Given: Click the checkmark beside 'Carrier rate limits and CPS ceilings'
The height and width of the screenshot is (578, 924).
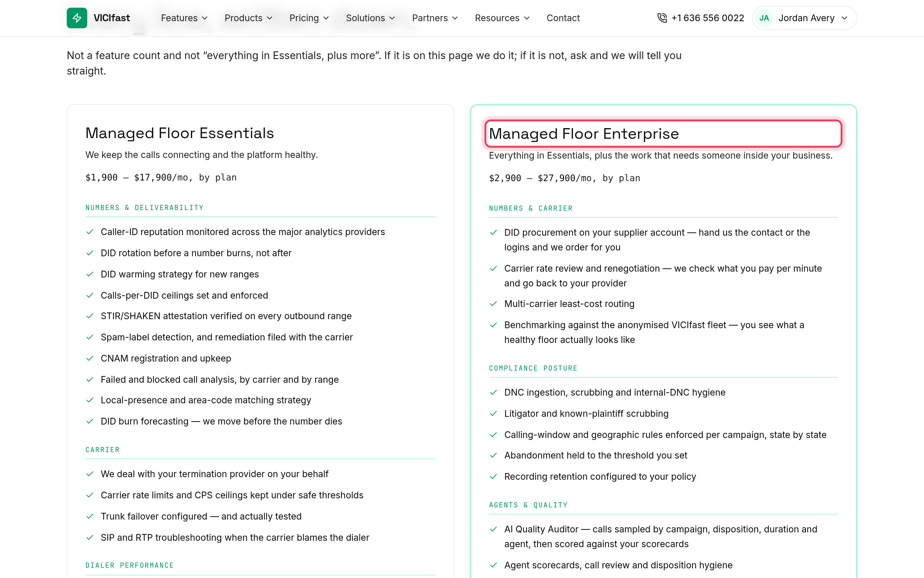Looking at the screenshot, I should coord(90,495).
